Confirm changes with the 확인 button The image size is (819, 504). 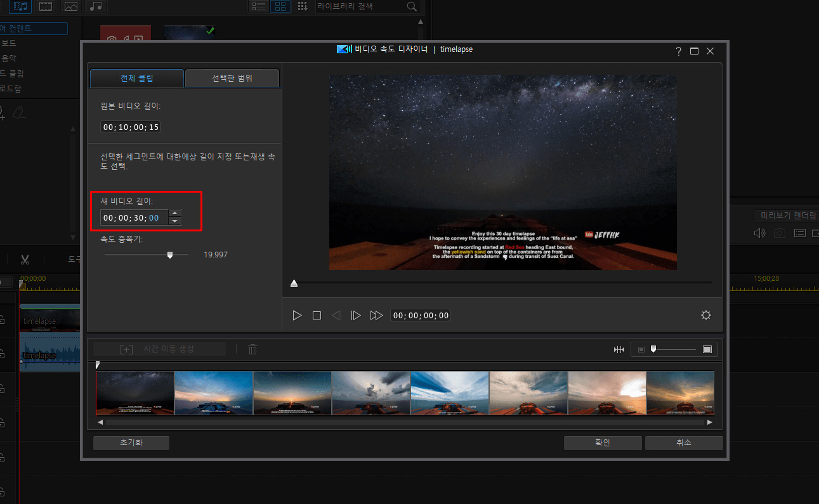(x=603, y=443)
